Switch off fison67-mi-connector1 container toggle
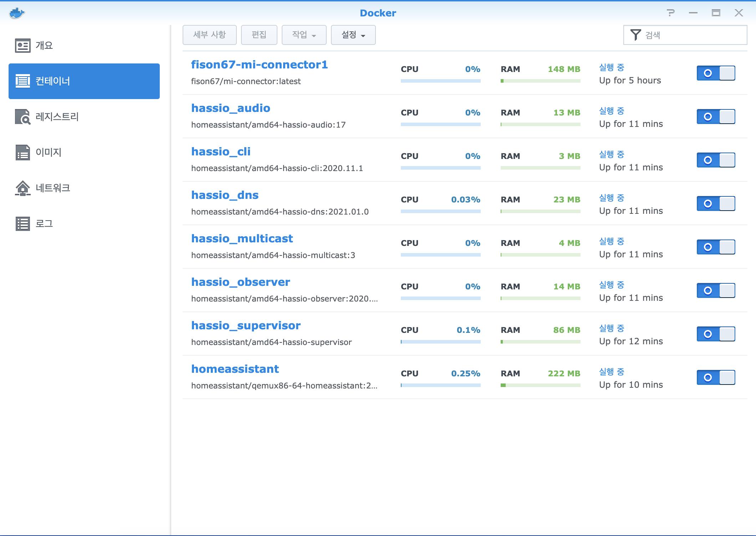This screenshot has height=536, width=756. (716, 73)
